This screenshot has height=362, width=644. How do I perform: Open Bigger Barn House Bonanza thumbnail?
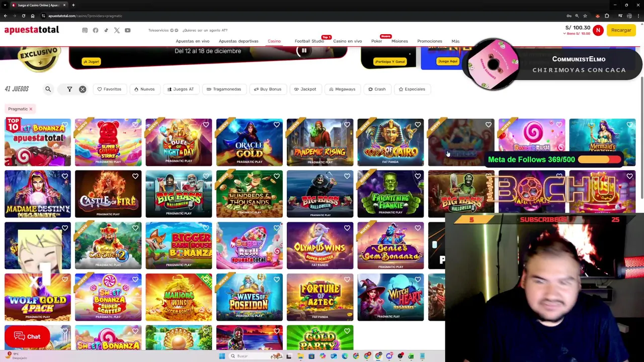coord(179,246)
